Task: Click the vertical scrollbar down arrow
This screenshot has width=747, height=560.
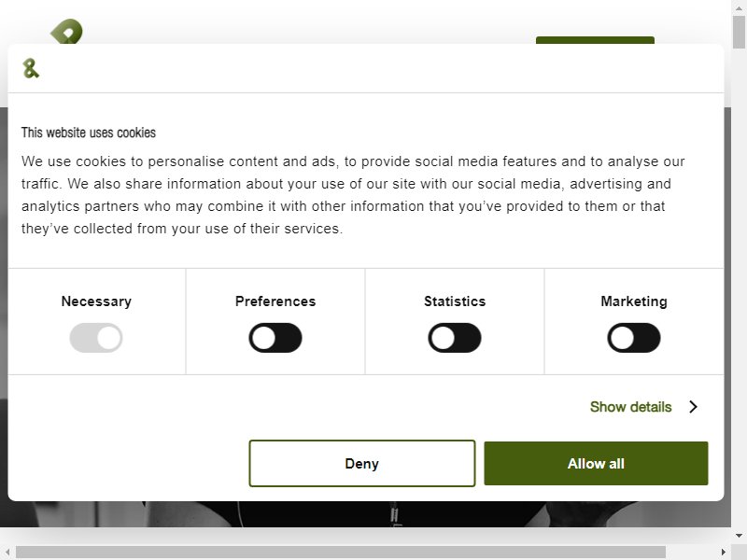Action: pyautogui.click(x=739, y=535)
